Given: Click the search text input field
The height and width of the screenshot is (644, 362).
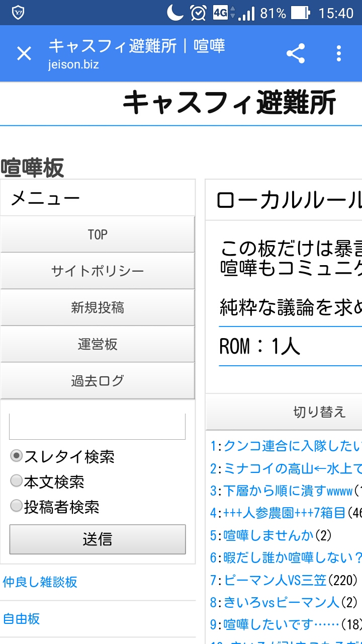Looking at the screenshot, I should point(98,427).
